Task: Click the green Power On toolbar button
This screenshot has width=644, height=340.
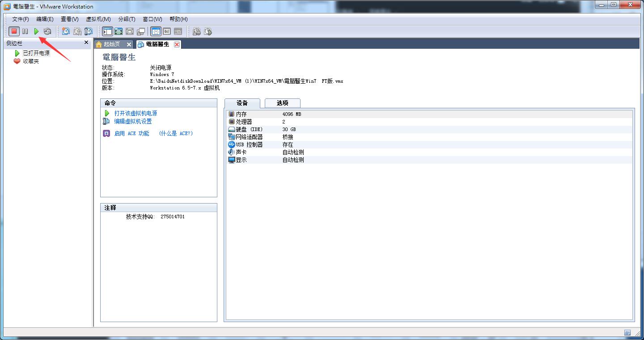Action: (x=36, y=31)
